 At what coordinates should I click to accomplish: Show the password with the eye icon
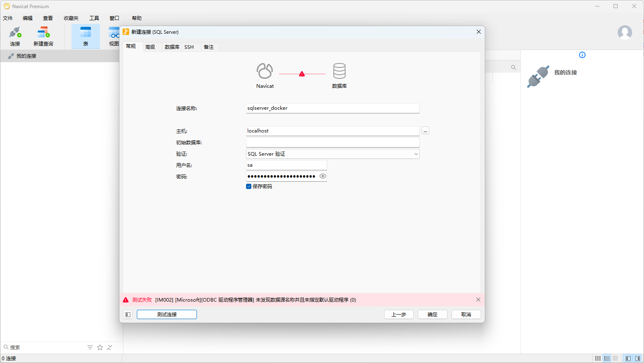tap(323, 176)
